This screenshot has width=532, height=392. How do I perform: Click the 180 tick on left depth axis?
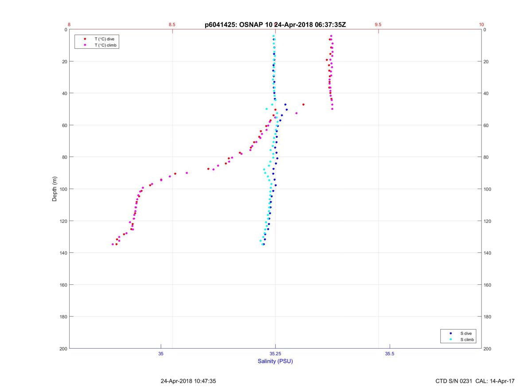coord(63,317)
